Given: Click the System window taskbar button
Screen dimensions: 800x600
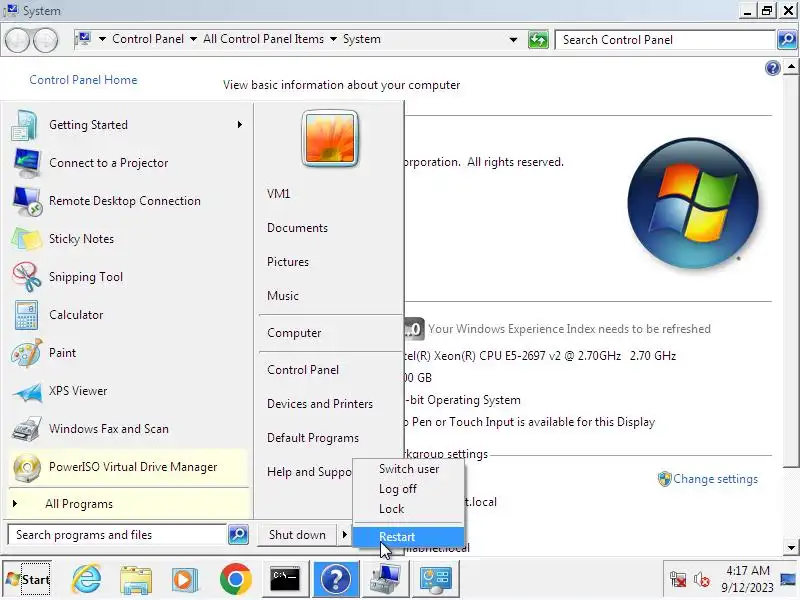Looking at the screenshot, I should (386, 579).
